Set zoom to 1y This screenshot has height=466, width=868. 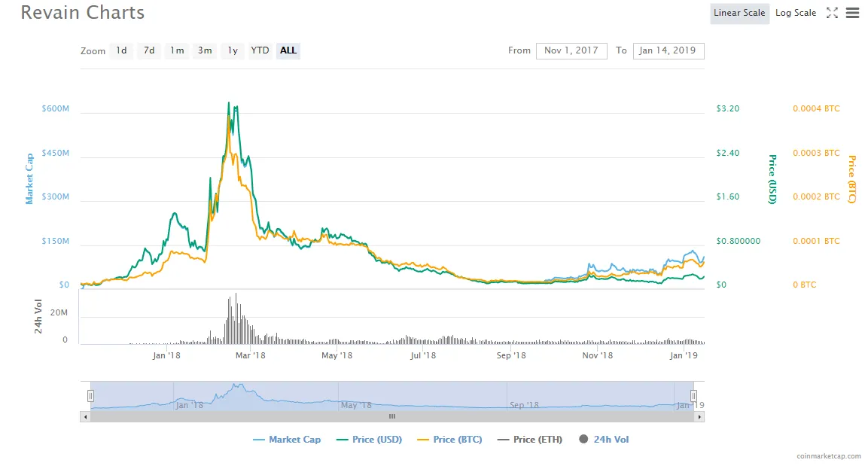(233, 50)
